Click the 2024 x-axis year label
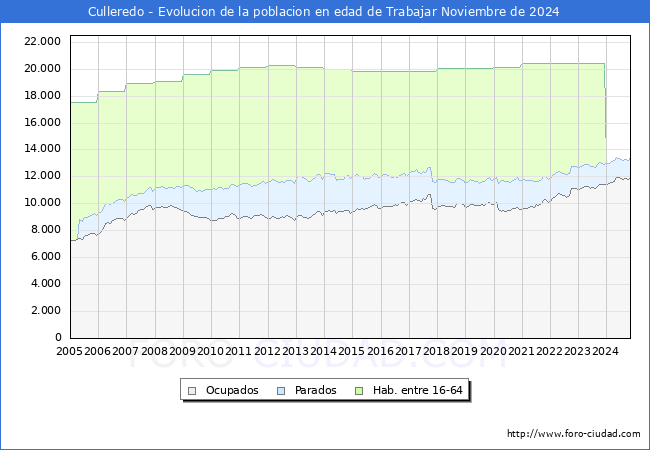This screenshot has height=450, width=650. tap(606, 351)
